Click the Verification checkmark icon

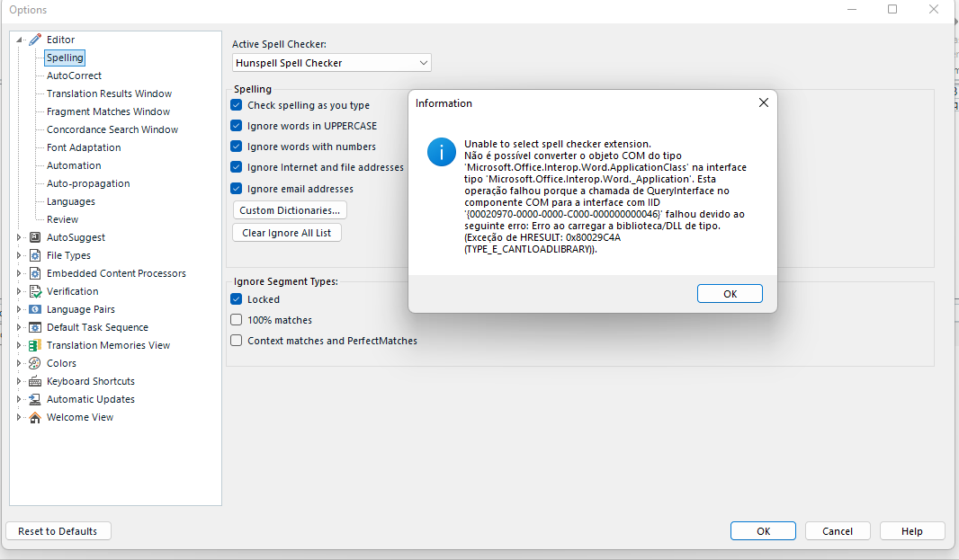35,291
